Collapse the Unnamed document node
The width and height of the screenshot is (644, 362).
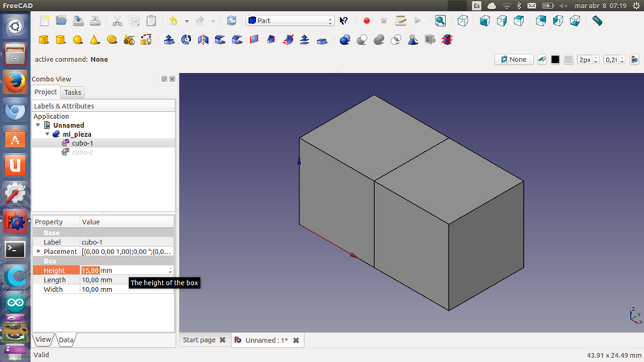point(38,125)
